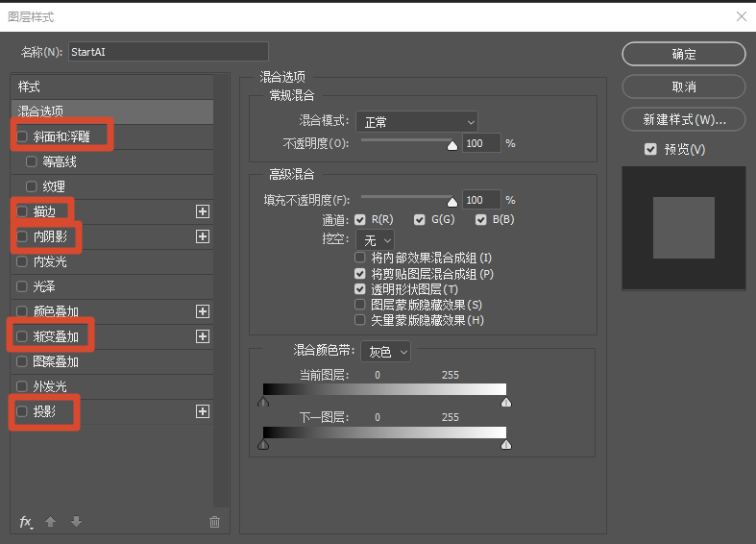Click the 确定 button
This screenshot has width=756, height=544.
coord(684,54)
